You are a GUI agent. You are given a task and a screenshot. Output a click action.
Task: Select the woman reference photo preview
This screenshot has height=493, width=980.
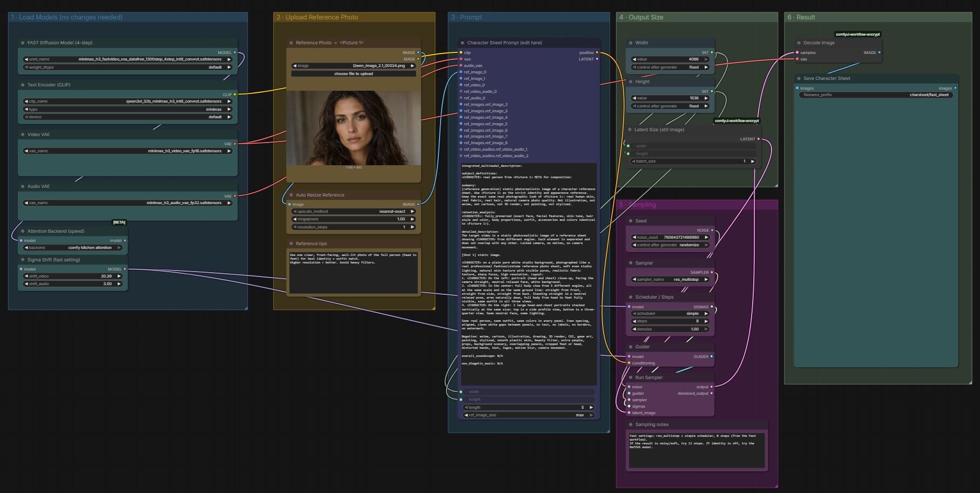[x=354, y=128]
